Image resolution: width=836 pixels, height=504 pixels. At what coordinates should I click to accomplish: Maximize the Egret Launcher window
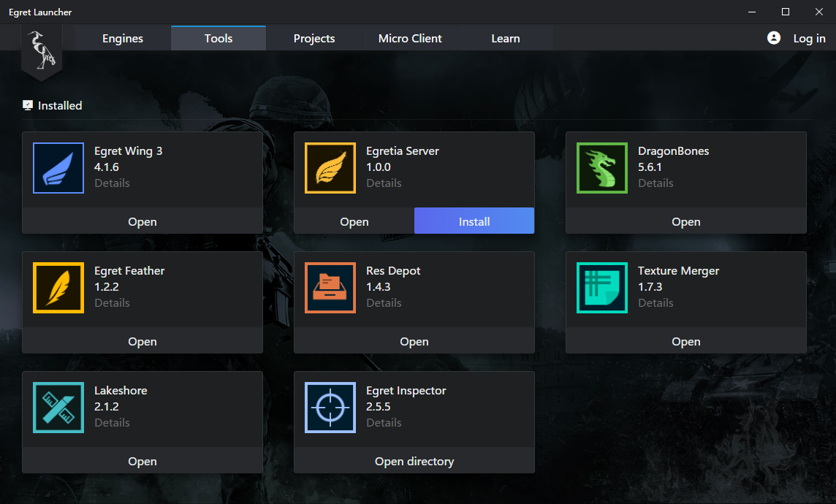pos(786,12)
